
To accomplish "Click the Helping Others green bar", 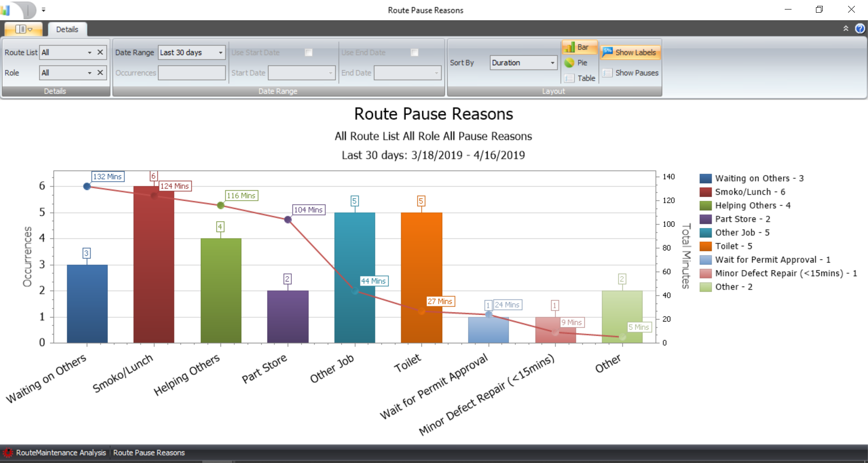I will [221, 291].
